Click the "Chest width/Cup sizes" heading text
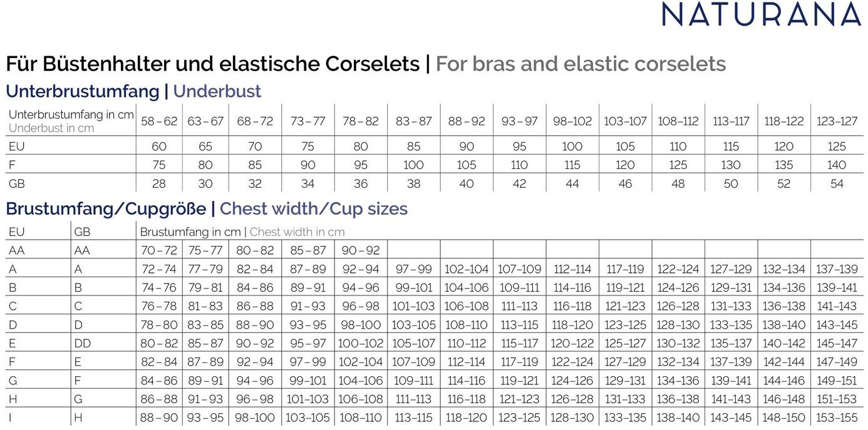 coord(314,208)
